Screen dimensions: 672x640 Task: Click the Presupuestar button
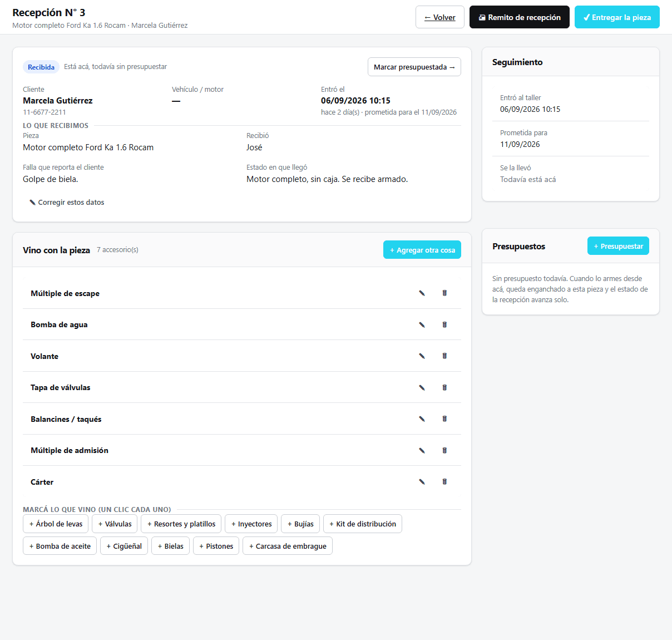tap(618, 246)
